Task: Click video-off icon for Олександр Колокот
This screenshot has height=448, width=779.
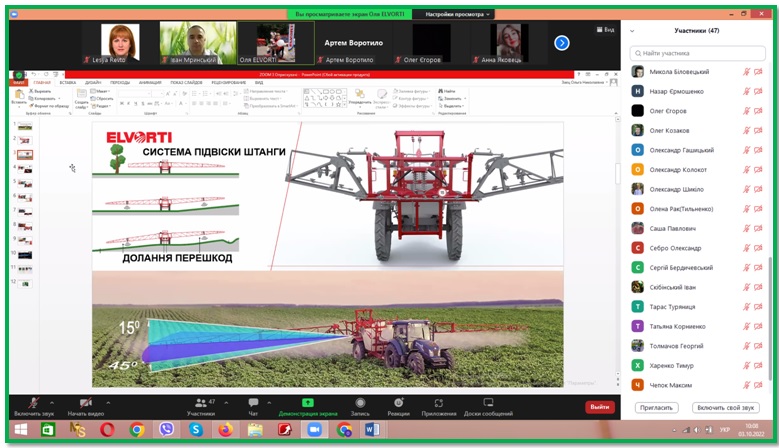Action: pyautogui.click(x=758, y=170)
